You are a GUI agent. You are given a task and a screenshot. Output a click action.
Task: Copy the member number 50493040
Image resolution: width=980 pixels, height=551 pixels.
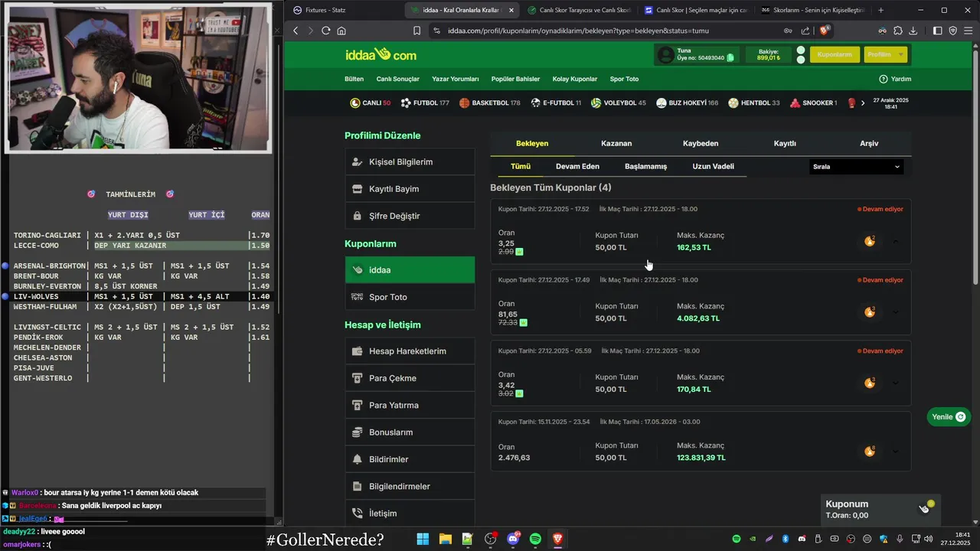click(x=730, y=57)
